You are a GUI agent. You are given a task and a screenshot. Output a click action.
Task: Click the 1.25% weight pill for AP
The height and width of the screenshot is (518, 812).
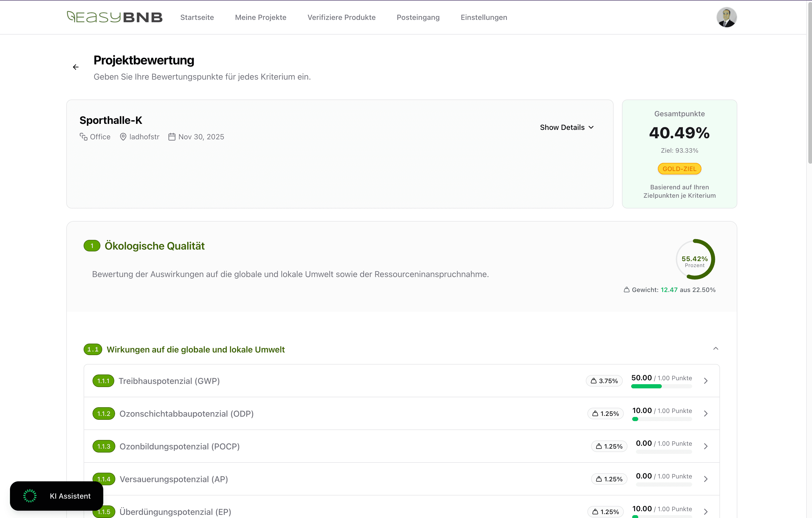click(x=609, y=479)
